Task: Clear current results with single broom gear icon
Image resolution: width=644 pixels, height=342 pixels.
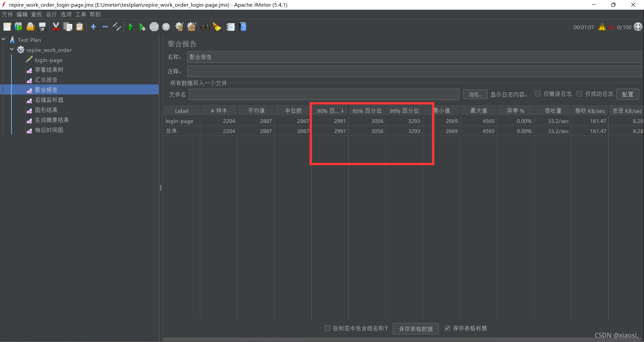Action: (179, 27)
